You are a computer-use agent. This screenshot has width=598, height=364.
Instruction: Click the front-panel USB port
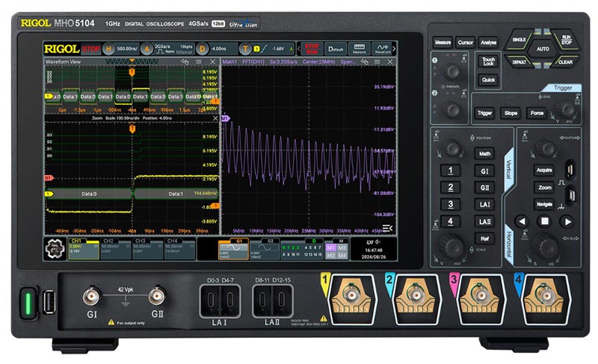(x=49, y=302)
